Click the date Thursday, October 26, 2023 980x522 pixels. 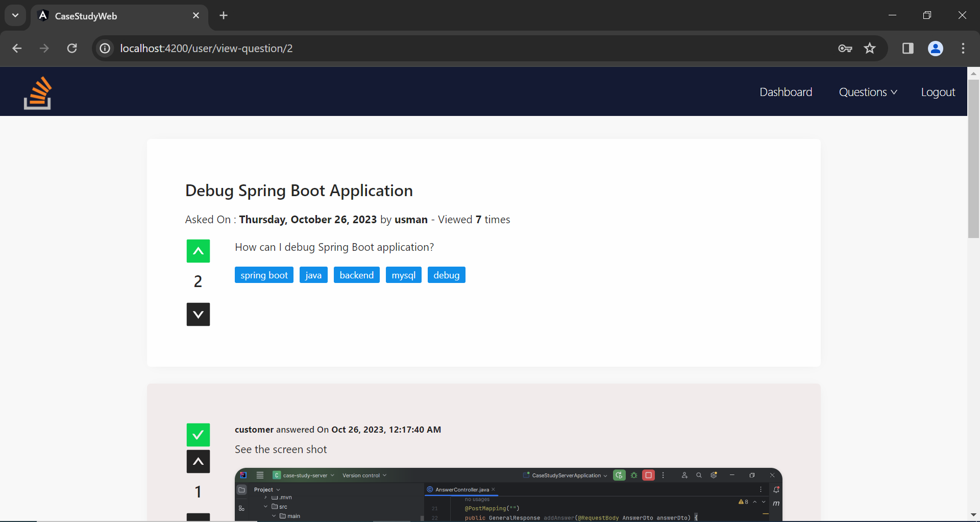click(308, 220)
